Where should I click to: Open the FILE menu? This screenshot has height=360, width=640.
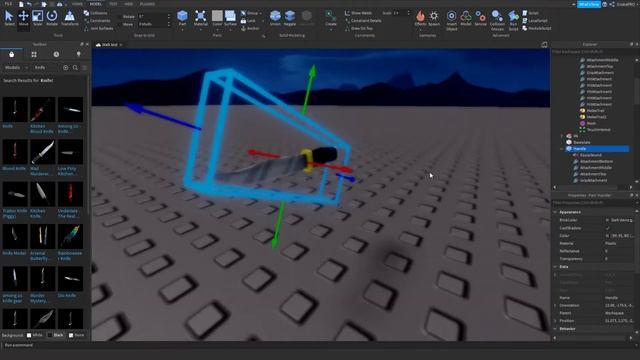tap(8, 4)
